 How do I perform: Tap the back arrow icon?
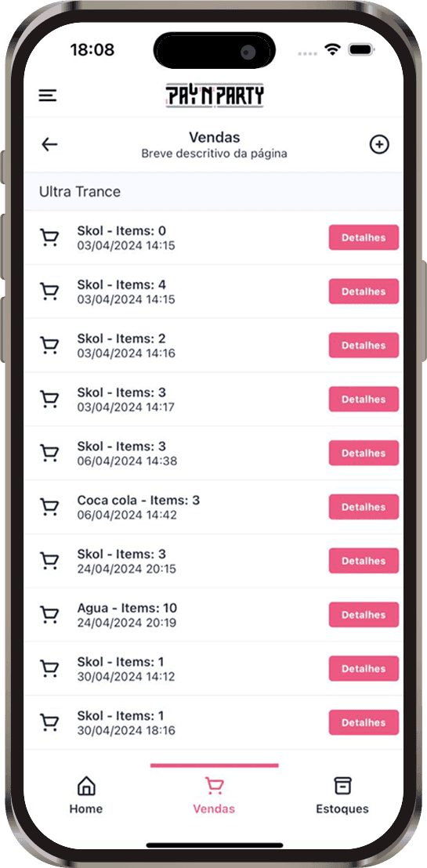pos(49,144)
